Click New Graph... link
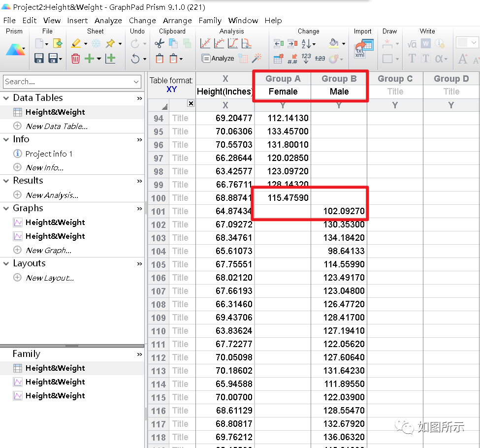Screen dimensions: 480x448 click(49, 250)
